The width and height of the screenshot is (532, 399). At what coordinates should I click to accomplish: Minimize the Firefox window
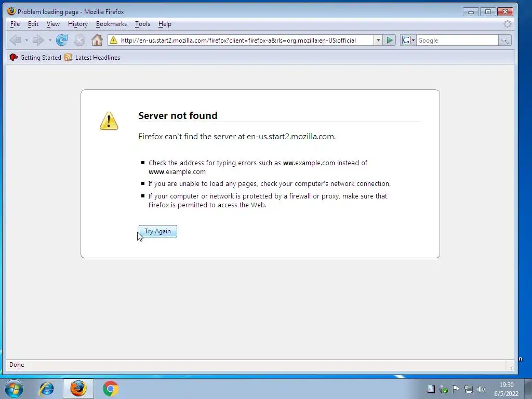[471, 12]
